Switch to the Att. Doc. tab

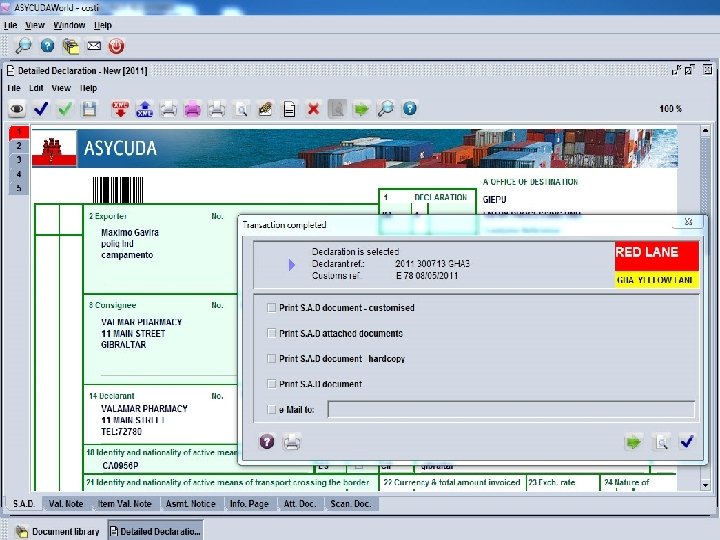(300, 504)
